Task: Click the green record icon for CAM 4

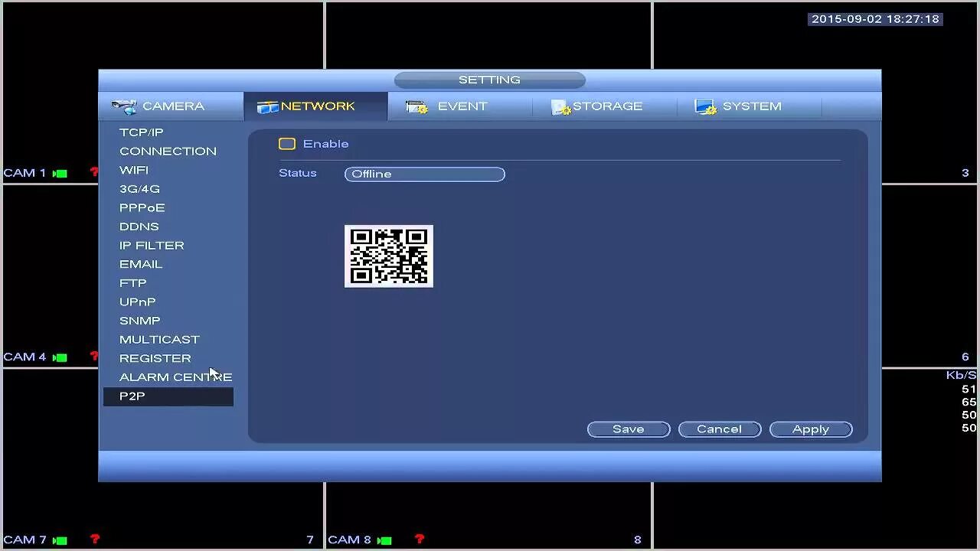Action: tap(60, 357)
